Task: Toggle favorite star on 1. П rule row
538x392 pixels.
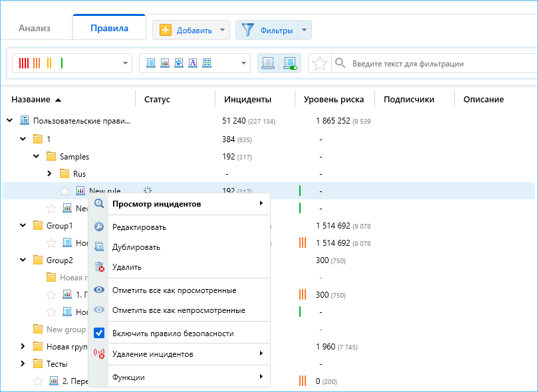Action: [51, 295]
